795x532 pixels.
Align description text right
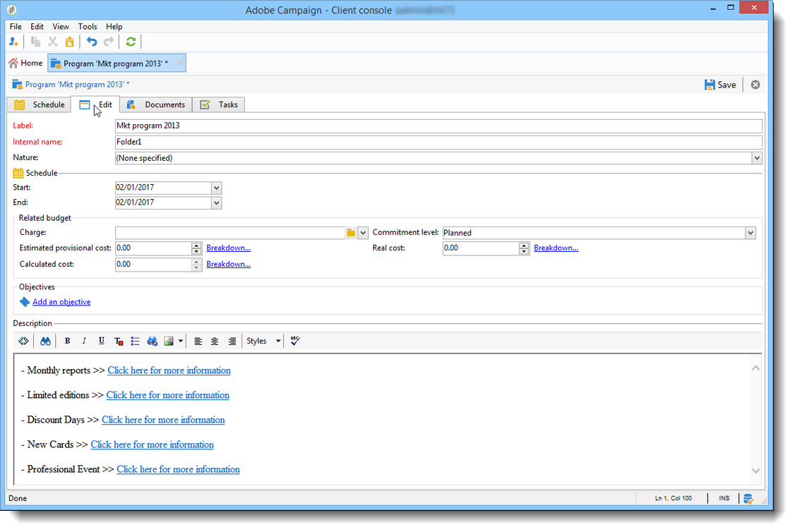(x=232, y=341)
